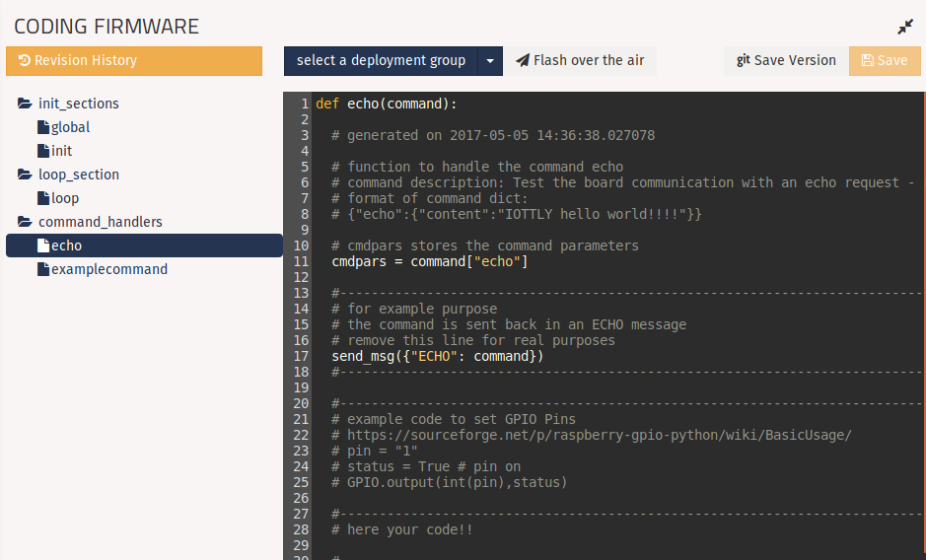Image resolution: width=926 pixels, height=560 pixels.
Task: Click the file icon beside init
Action: point(42,151)
